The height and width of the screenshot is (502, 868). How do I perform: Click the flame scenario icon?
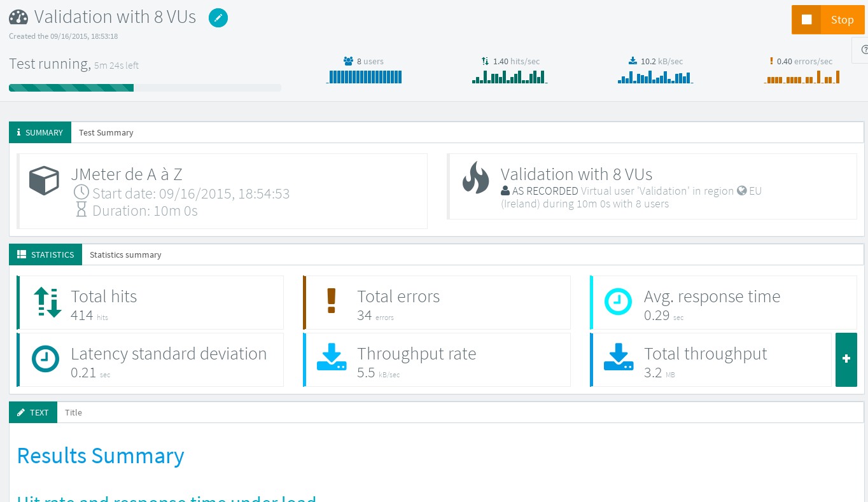click(476, 177)
